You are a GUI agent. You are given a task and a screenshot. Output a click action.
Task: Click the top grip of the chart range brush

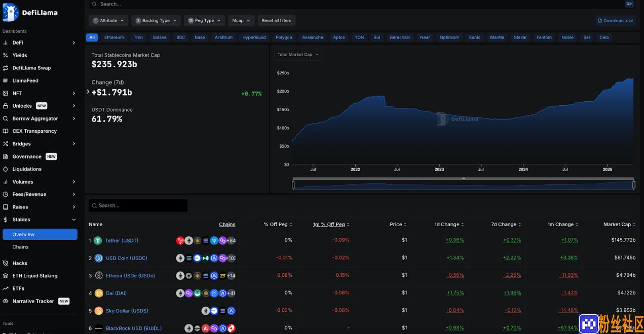click(464, 179)
